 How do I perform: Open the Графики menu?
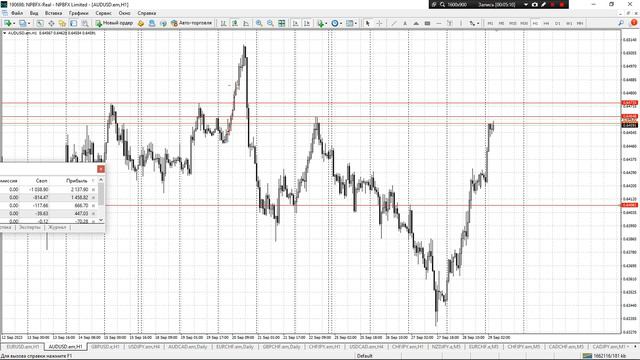(78, 13)
